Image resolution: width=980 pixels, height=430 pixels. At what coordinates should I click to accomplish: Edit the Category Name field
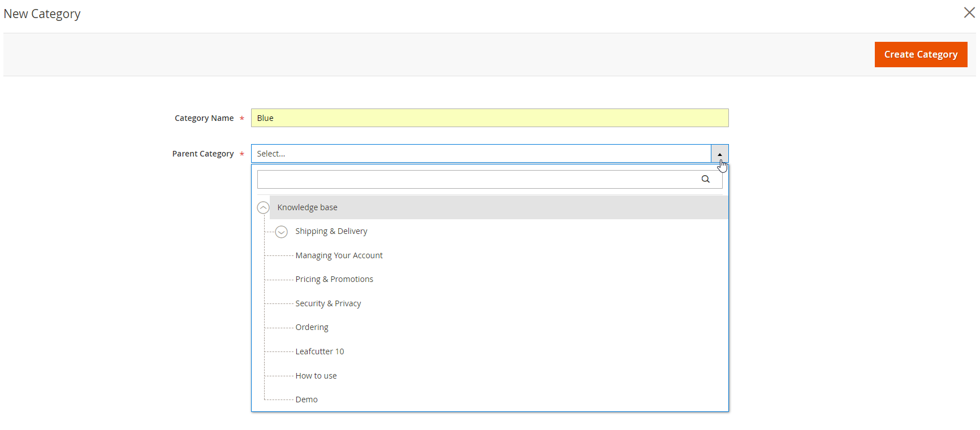pyautogui.click(x=490, y=118)
